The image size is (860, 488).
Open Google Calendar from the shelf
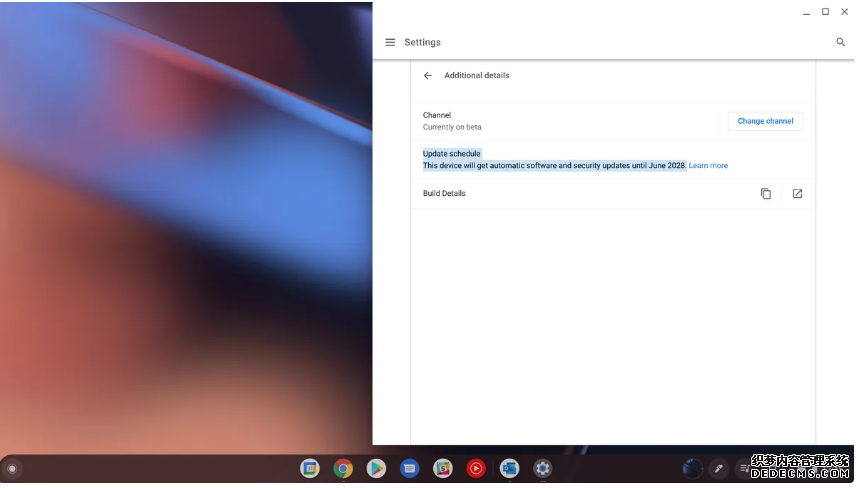coord(310,469)
